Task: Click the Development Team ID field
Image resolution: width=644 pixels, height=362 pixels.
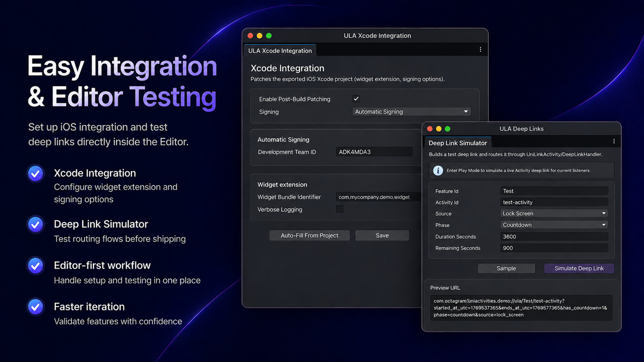Action: pyautogui.click(x=374, y=152)
